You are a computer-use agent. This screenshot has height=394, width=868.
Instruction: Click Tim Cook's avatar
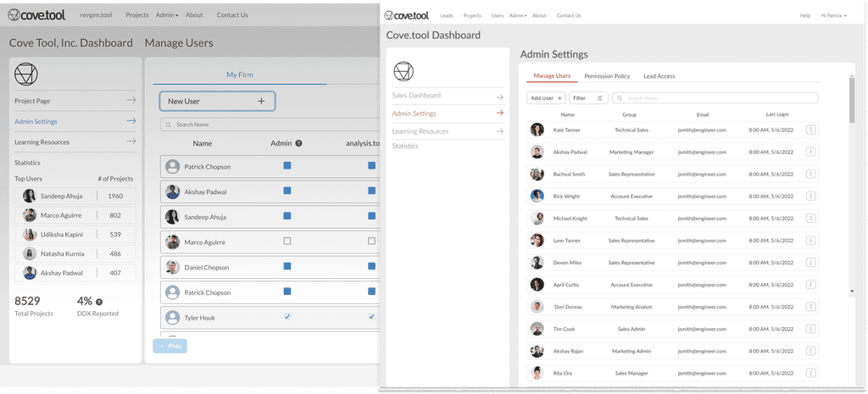click(537, 329)
